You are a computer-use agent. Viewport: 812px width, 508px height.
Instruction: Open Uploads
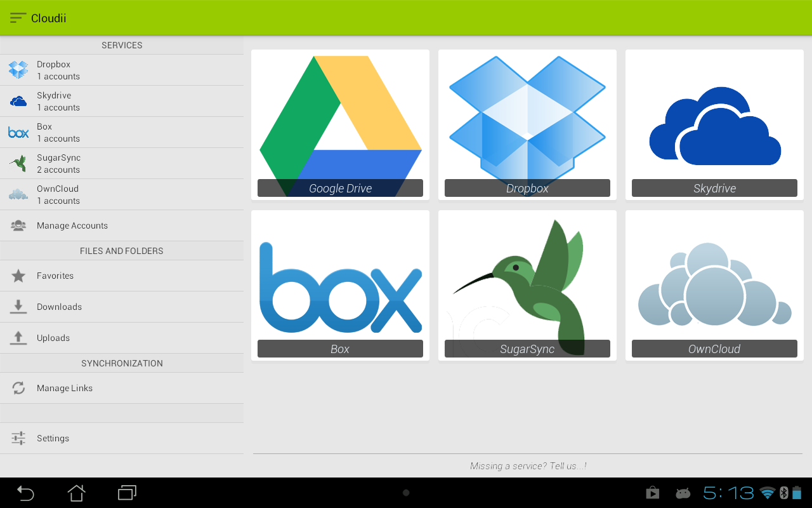[x=122, y=338]
